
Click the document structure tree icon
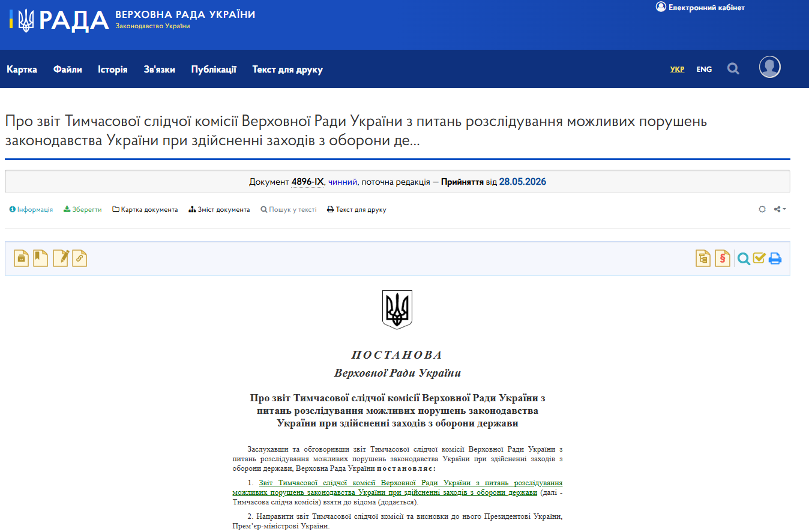click(703, 259)
